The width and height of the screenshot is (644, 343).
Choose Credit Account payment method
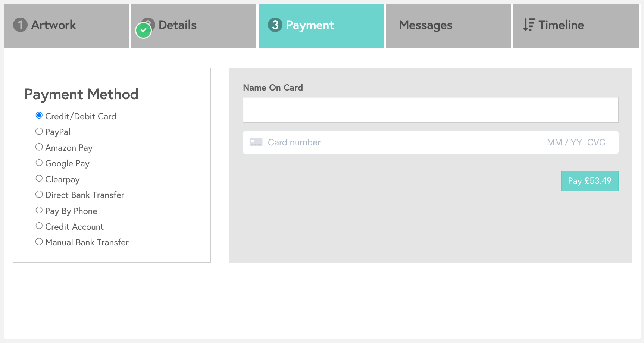pyautogui.click(x=39, y=226)
